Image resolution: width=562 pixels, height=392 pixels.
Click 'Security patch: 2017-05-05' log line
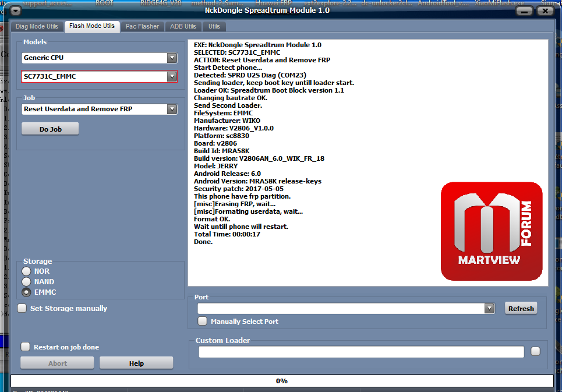239,189
